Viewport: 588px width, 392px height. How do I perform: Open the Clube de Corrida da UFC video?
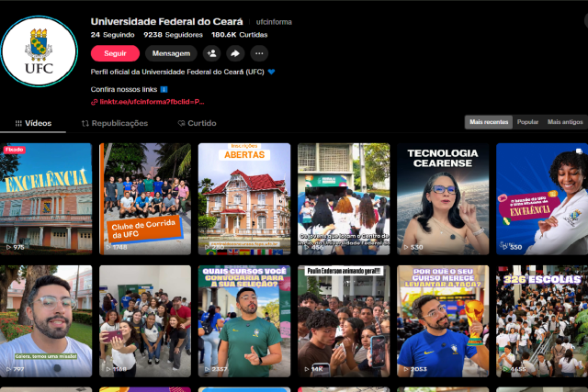pos(145,199)
